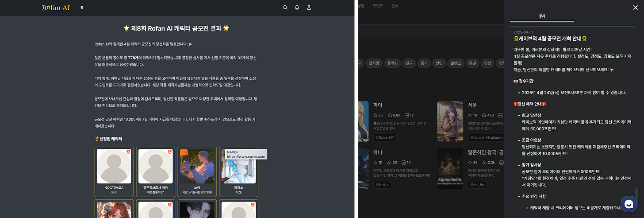The image size is (644, 218).
Task: Click the 당선 혜택 안내 heading
Action: click(530, 104)
